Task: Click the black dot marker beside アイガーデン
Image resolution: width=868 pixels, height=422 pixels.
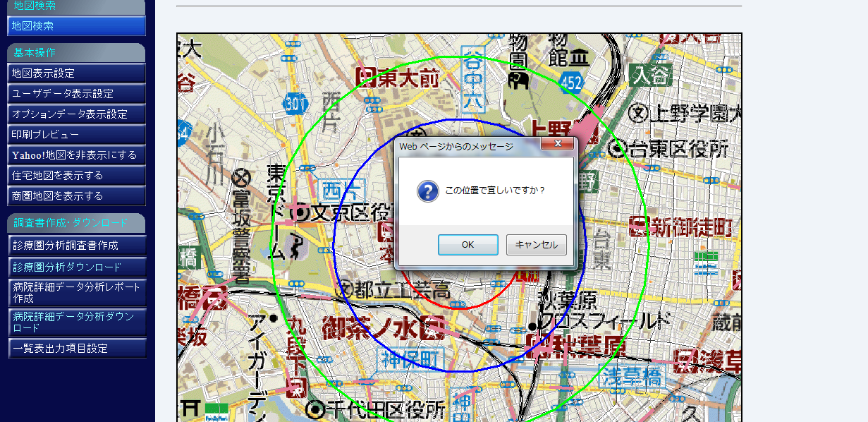Action: point(274,318)
